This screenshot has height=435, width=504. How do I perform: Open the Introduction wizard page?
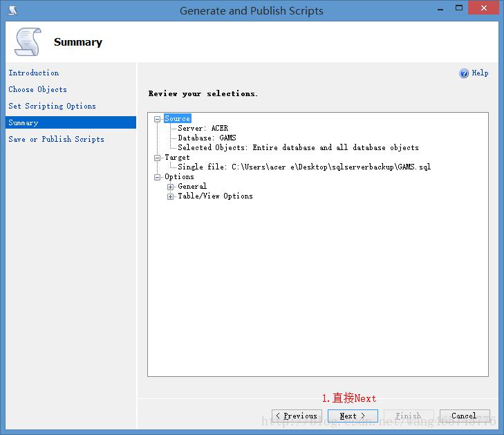(33, 73)
